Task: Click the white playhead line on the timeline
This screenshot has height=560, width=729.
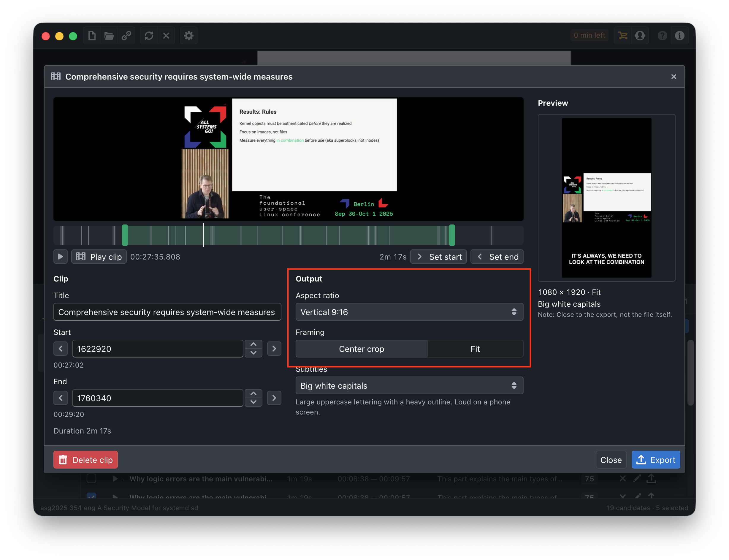Action: tap(203, 235)
